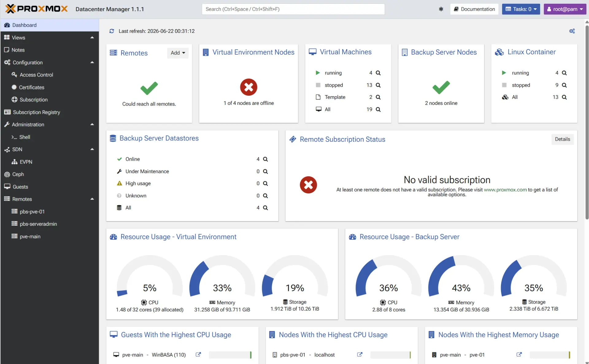Open Notes in sidebar
The height and width of the screenshot is (364, 589).
point(50,50)
